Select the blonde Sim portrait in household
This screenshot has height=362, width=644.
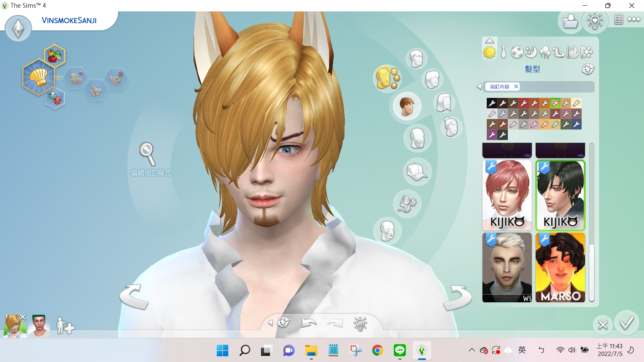15,326
